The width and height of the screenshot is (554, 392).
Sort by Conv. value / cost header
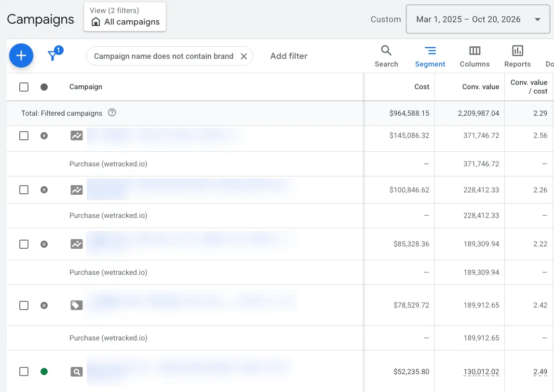click(529, 87)
